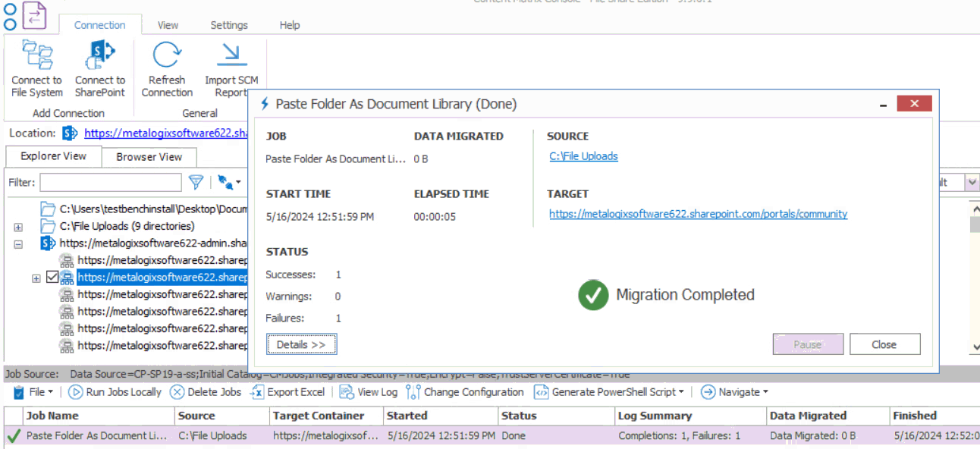Click the Pause button in dialog
The height and width of the screenshot is (449, 980).
coord(808,344)
